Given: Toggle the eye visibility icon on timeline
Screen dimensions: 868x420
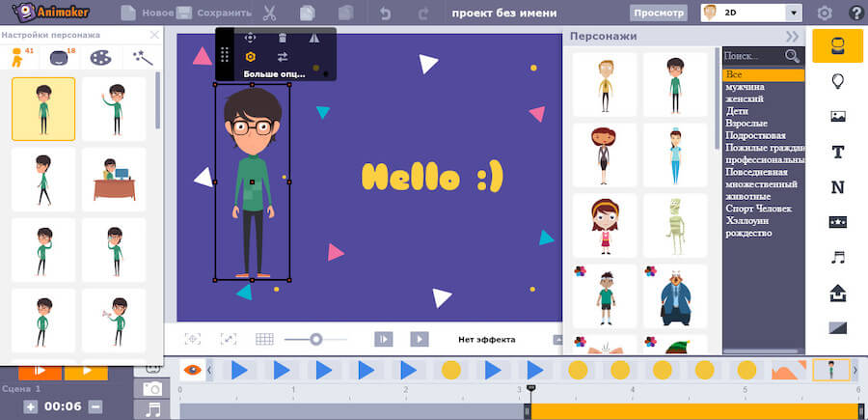Looking at the screenshot, I should coord(192,369).
